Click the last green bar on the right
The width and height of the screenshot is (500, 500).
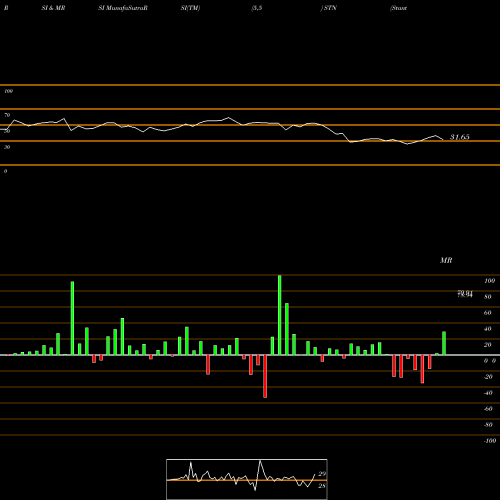[x=444, y=343]
